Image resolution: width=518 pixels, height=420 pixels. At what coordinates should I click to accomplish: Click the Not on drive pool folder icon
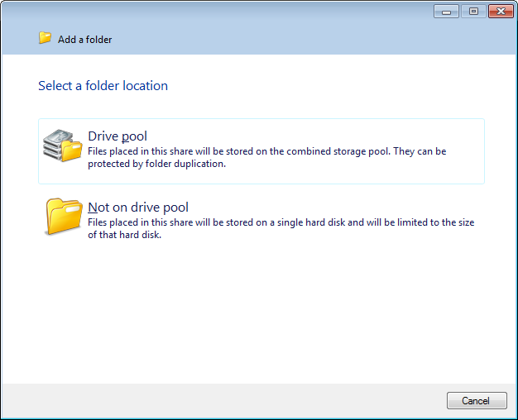(63, 217)
